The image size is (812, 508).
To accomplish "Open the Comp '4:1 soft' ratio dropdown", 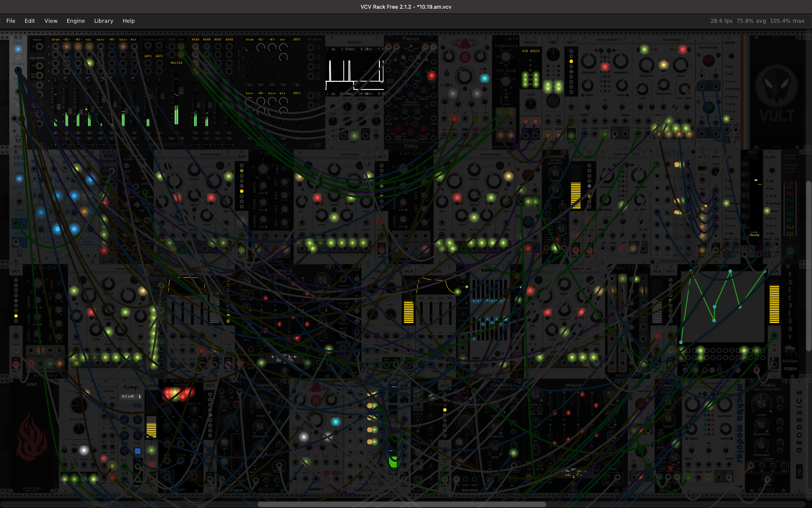I will 131,396.
